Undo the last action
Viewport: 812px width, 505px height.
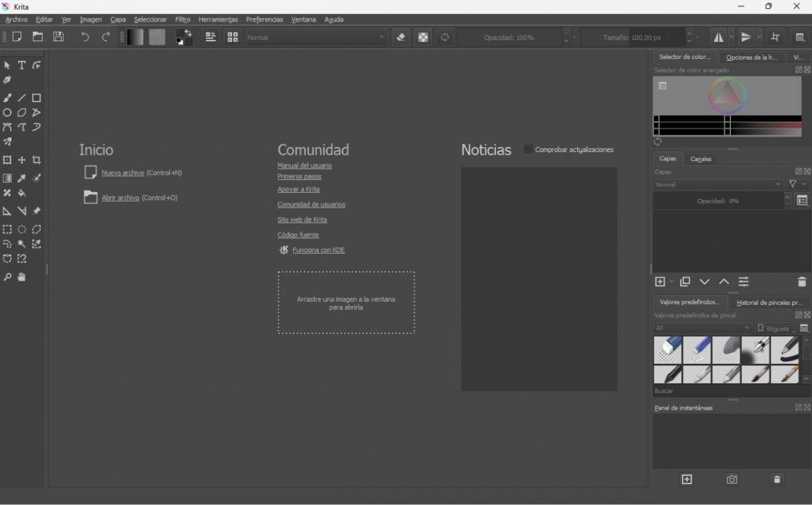click(85, 37)
